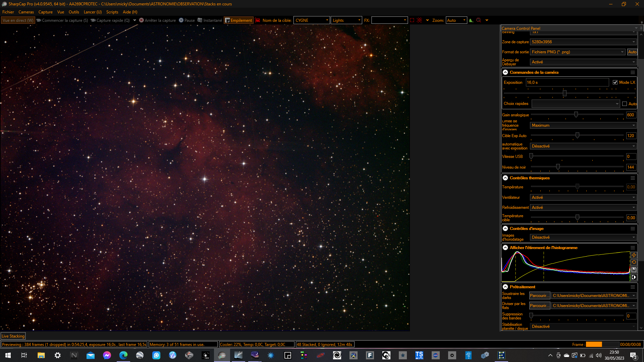Click the green histogram icon in toolbar
Viewport: 644px width, 362px height.
point(471,20)
